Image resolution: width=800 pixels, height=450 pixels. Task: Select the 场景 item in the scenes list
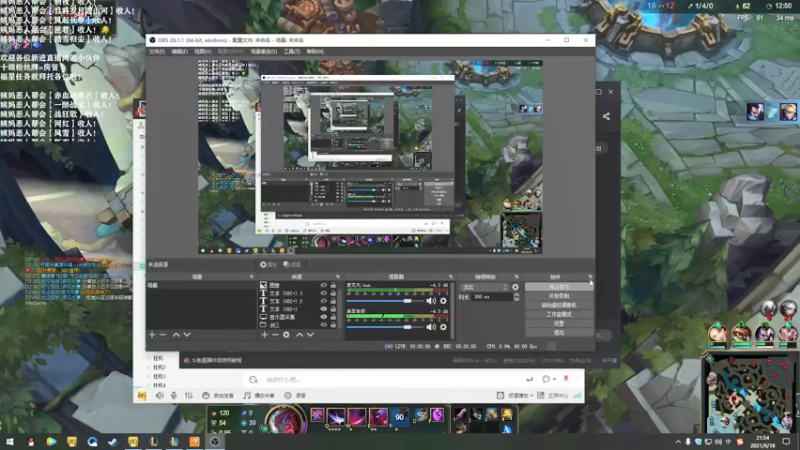[x=201, y=285]
